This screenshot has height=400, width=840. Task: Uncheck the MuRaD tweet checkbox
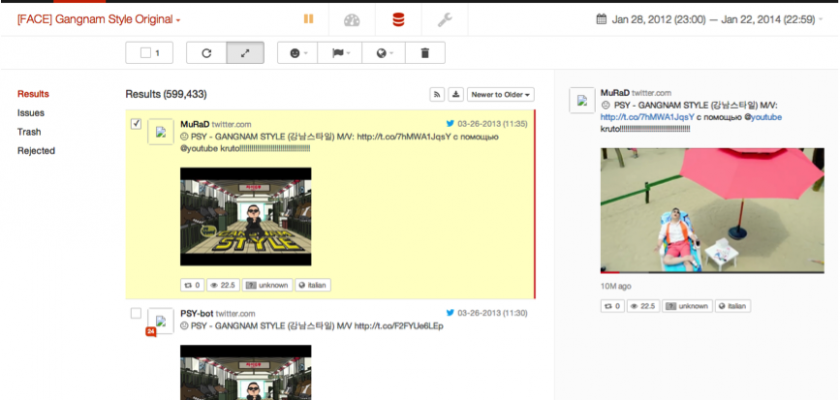136,124
